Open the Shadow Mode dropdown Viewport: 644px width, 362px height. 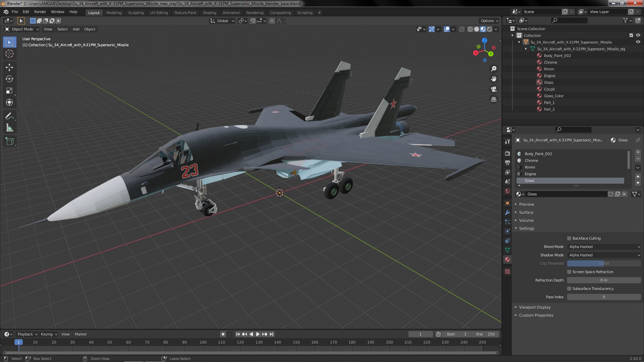click(604, 255)
